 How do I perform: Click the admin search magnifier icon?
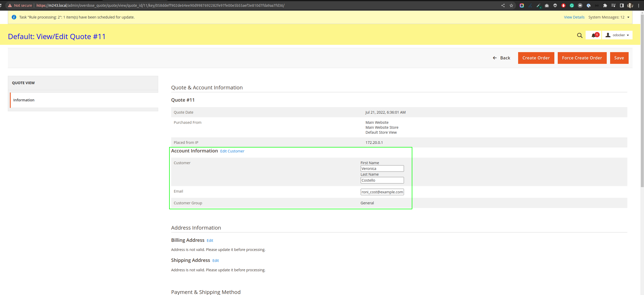(580, 35)
